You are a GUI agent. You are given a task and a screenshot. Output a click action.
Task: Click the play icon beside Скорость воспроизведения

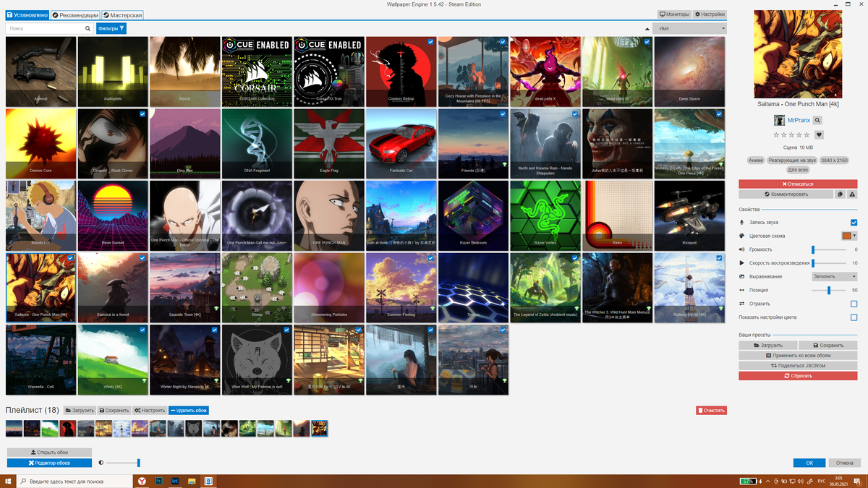[x=741, y=263]
